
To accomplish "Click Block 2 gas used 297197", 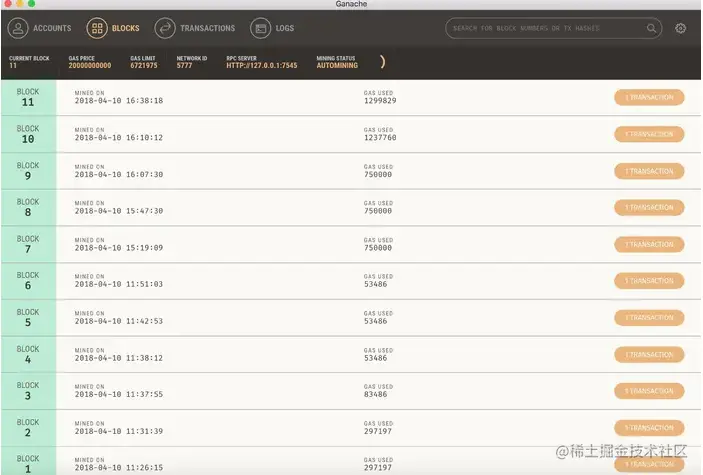I will [378, 431].
